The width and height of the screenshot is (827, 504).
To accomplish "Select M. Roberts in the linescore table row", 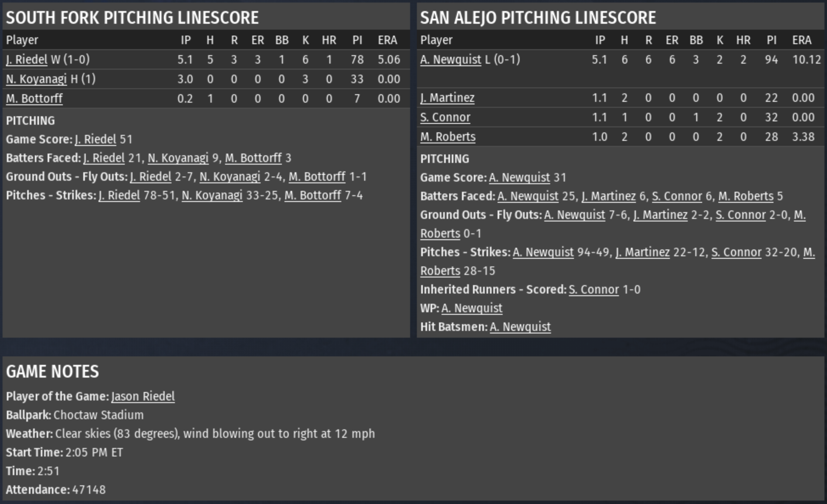I will point(447,137).
